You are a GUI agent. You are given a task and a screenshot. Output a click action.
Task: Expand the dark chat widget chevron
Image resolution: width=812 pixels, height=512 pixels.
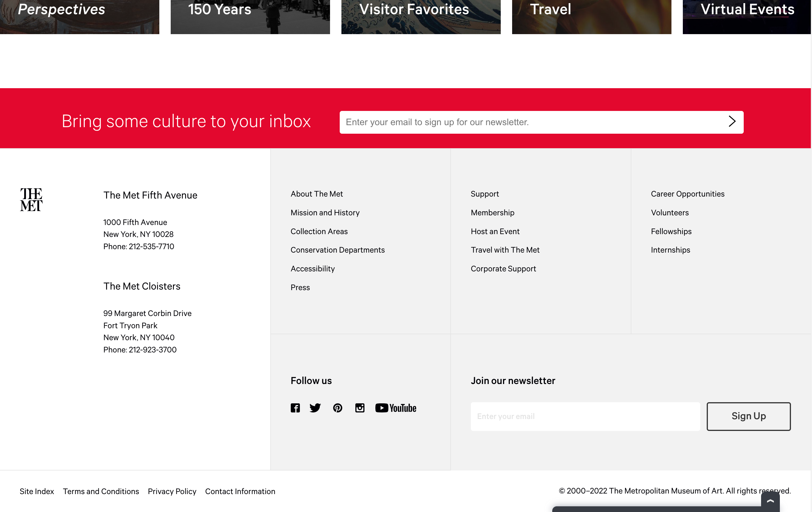pos(770,501)
